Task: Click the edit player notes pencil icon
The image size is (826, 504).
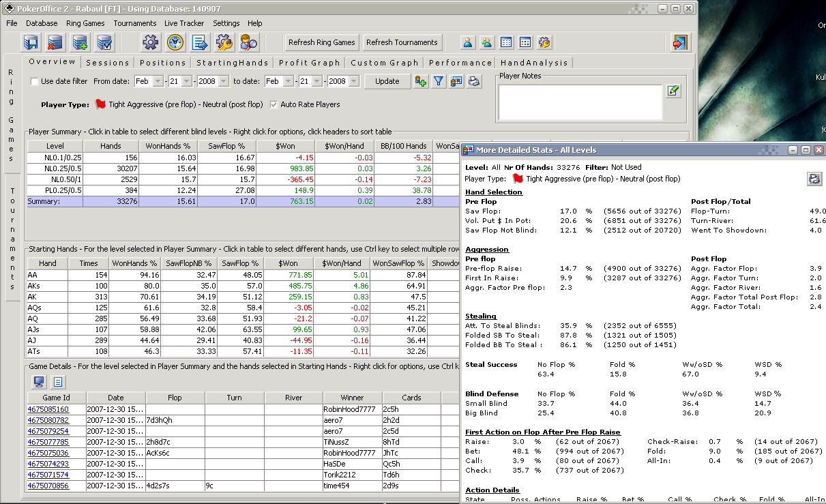Action: point(673,91)
